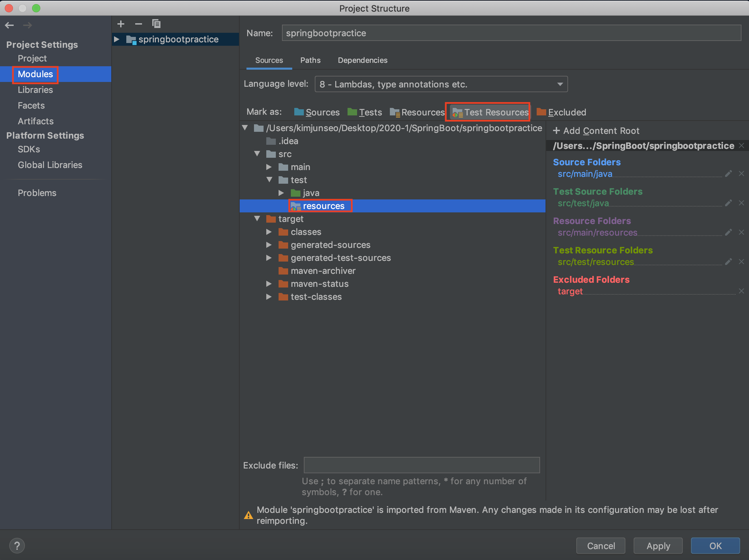Expand the main folder

click(x=269, y=167)
